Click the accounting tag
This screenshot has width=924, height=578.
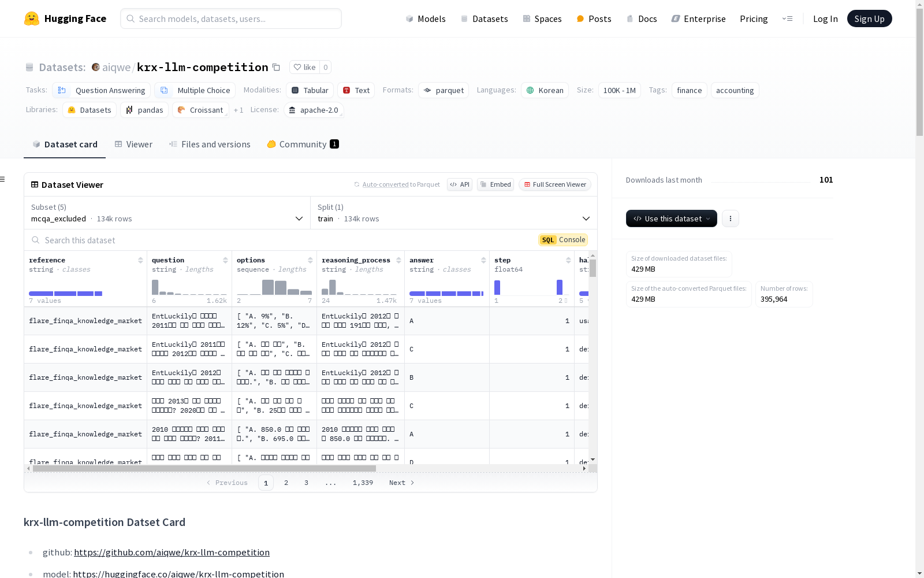click(x=735, y=90)
